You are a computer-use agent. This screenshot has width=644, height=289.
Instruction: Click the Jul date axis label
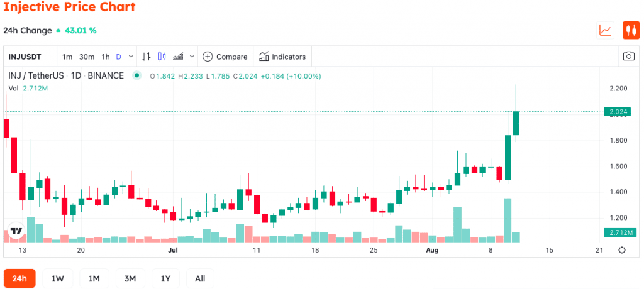tap(173, 250)
